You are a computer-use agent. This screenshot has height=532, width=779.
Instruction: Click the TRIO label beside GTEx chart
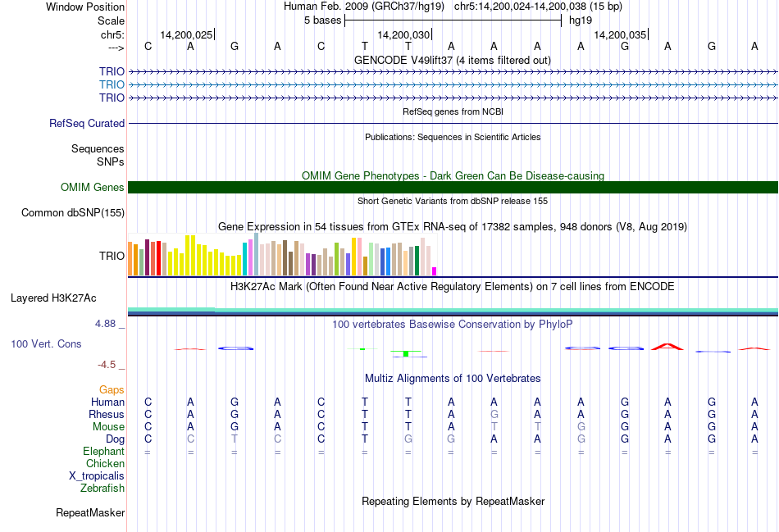point(112,256)
